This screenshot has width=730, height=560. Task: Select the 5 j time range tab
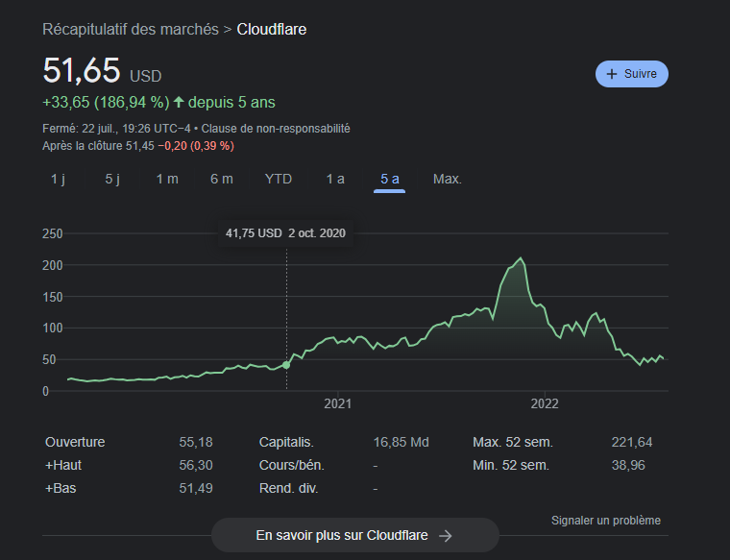[112, 179]
